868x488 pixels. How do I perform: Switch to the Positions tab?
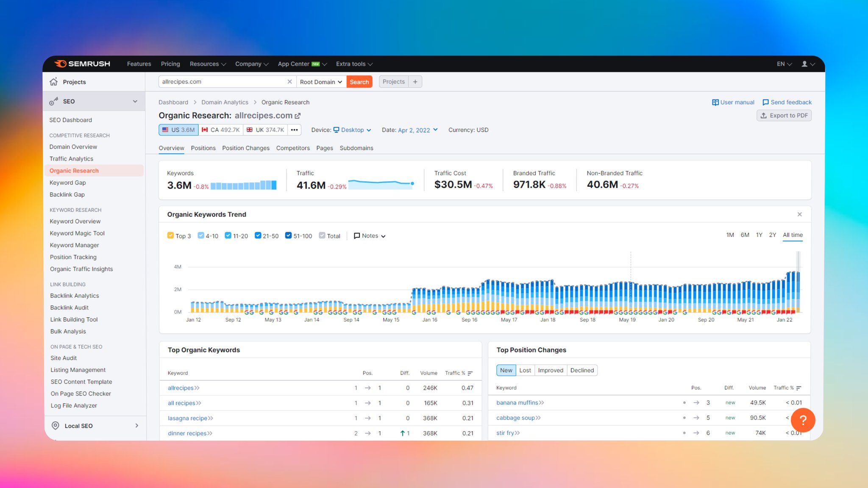tap(203, 148)
